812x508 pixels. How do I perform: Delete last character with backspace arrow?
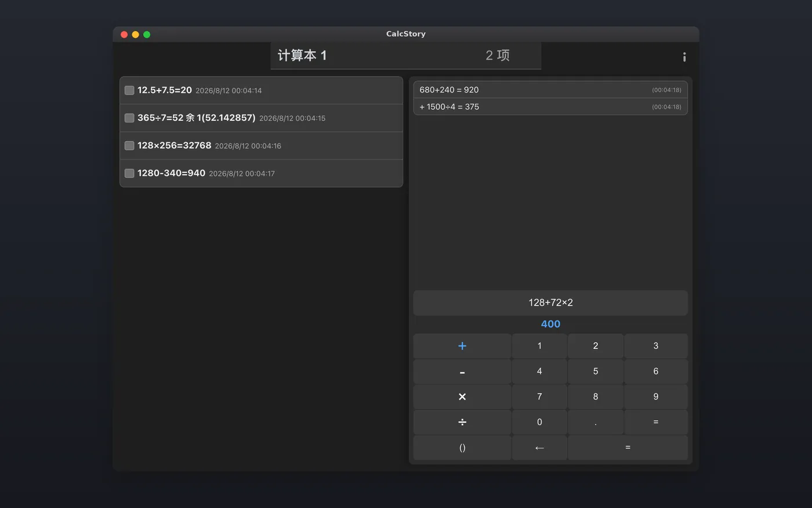click(x=539, y=448)
